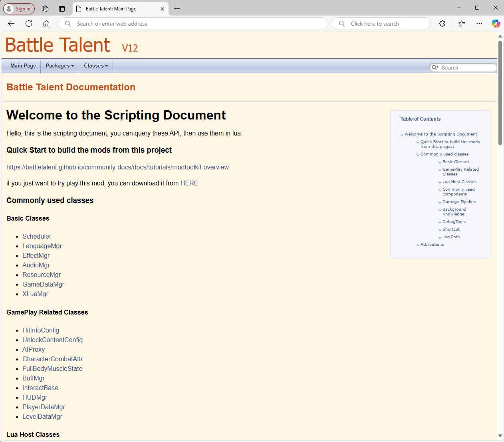Open the ResourceMgr class link
Viewport: 504px width, 442px height.
point(42,275)
